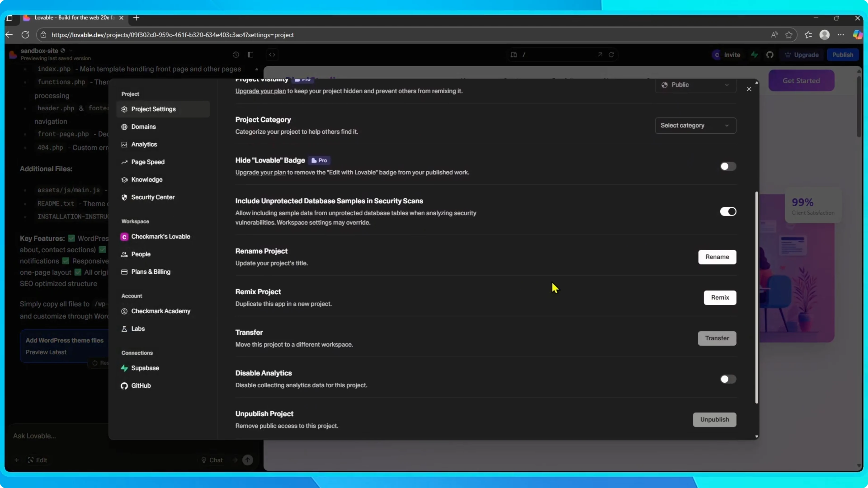This screenshot has width=868, height=488.
Task: Open the Select category dropdown
Action: 696,125
